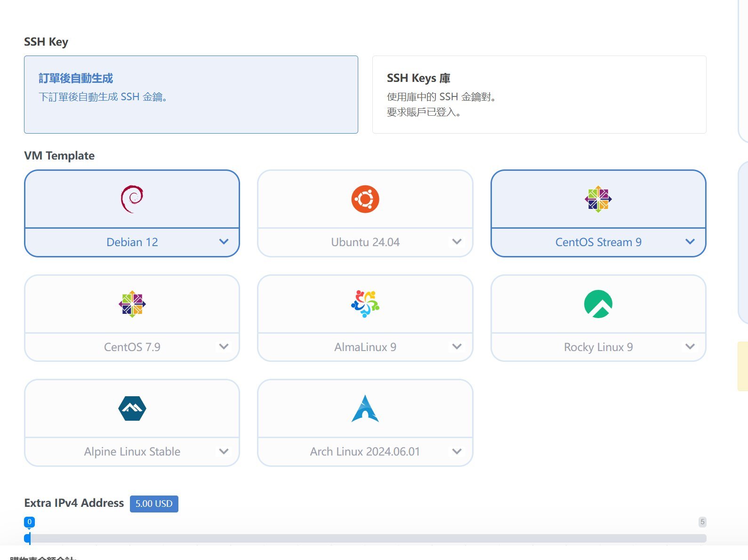Choose the SSH Keys 庫 option
This screenshot has width=748, height=560.
(x=539, y=95)
